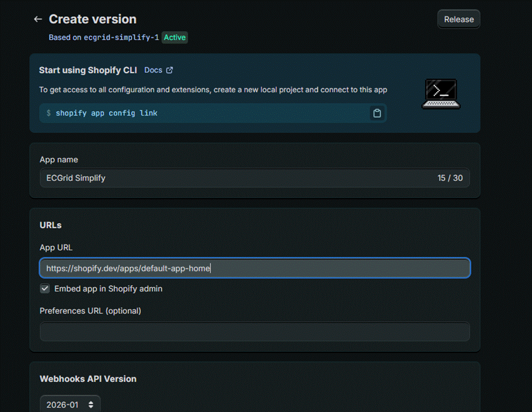Focus the App URL input field
The height and width of the screenshot is (412, 532).
click(255, 268)
